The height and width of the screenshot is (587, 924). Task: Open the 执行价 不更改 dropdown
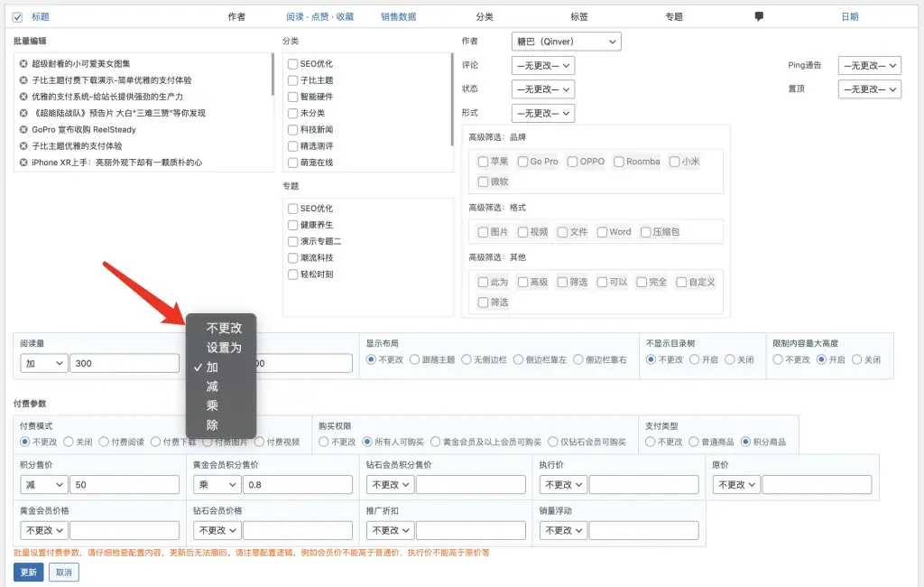coord(564,485)
